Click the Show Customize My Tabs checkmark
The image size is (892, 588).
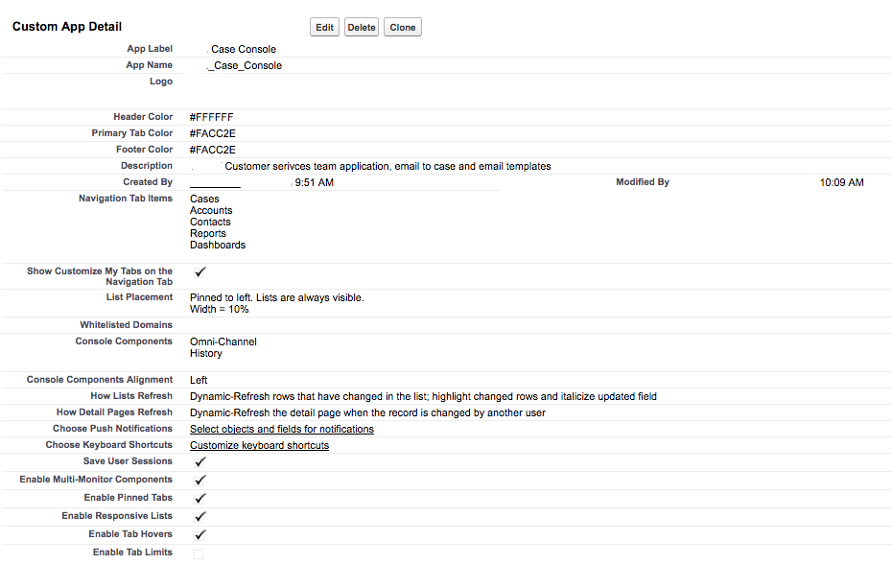click(200, 272)
